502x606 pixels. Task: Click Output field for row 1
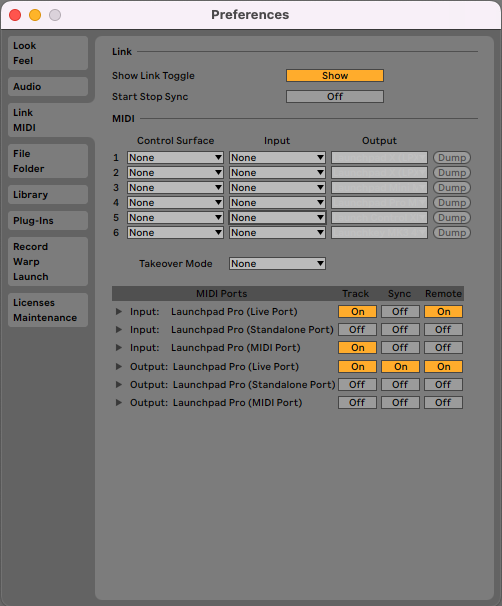(x=379, y=158)
